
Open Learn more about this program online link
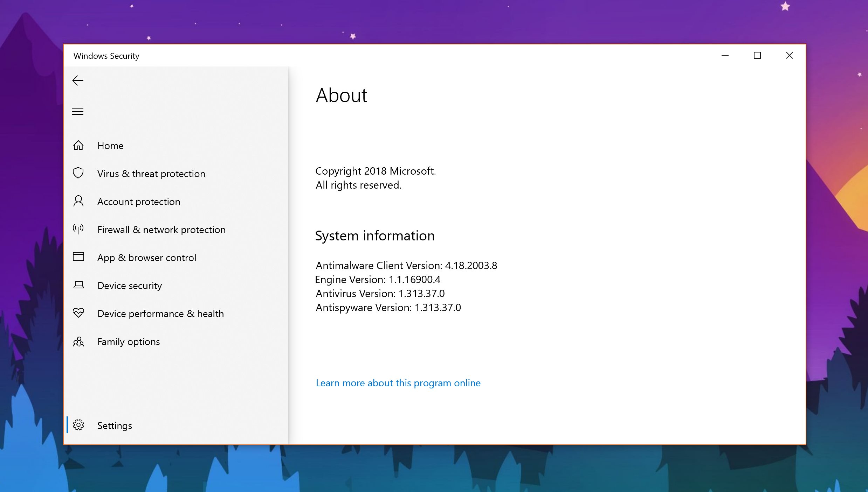tap(398, 383)
